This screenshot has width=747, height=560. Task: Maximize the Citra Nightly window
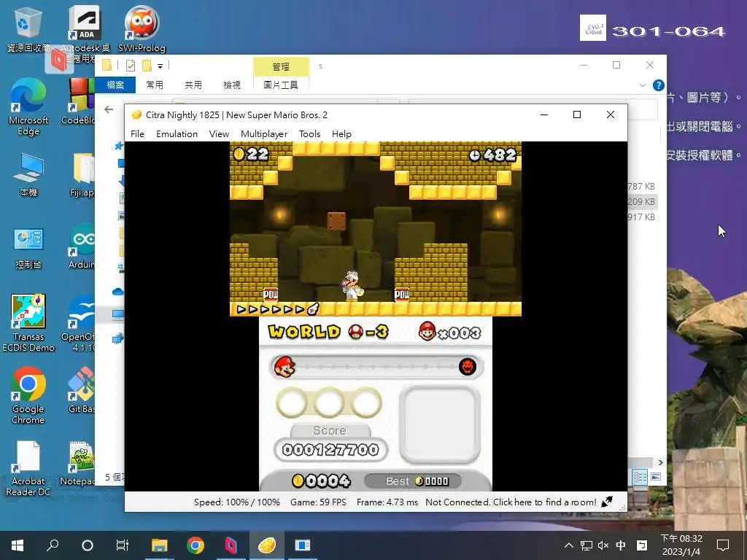pyautogui.click(x=577, y=114)
